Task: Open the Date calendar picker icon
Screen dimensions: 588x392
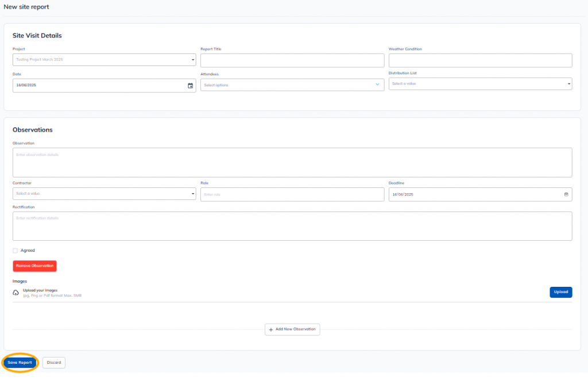Action: [x=190, y=86]
